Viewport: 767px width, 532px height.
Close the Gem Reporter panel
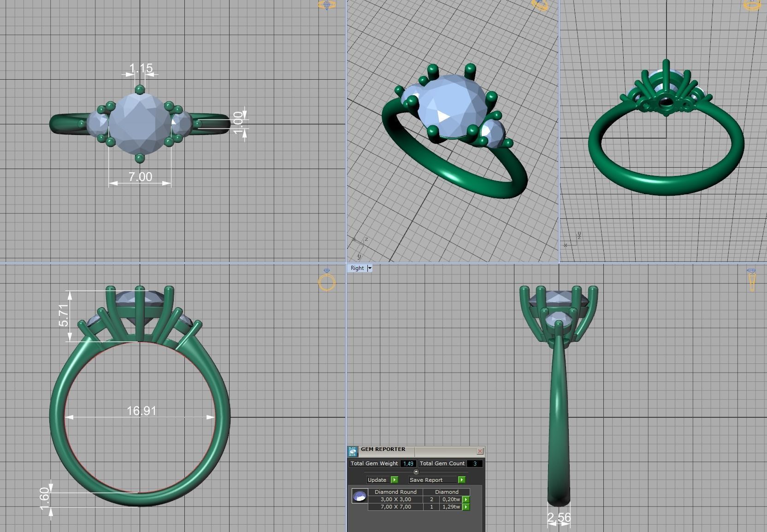coord(480,451)
